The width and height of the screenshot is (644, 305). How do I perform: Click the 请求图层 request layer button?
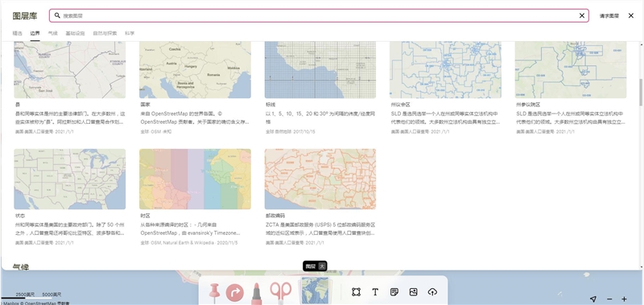[x=609, y=15]
